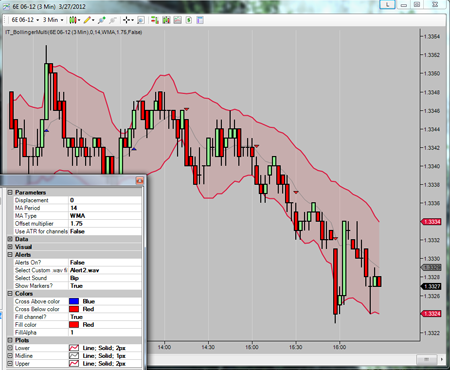Click the crosshair cursor icon
Viewport: 450px width, 370px height.
[127, 20]
